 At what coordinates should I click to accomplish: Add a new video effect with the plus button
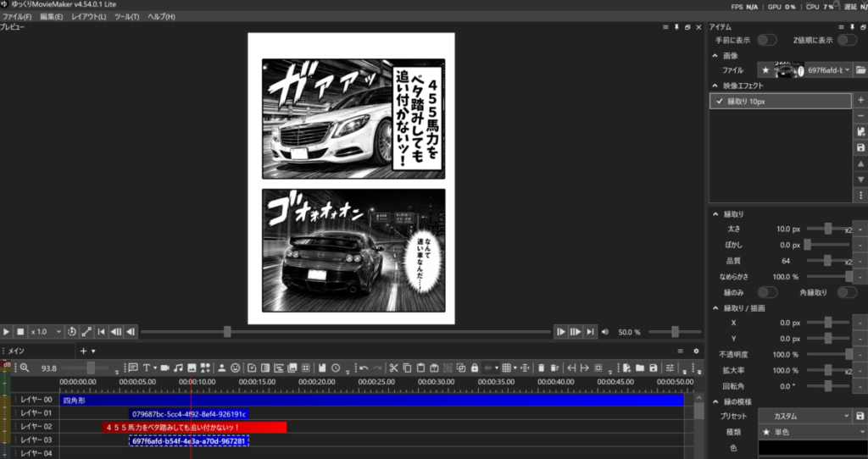(x=860, y=100)
